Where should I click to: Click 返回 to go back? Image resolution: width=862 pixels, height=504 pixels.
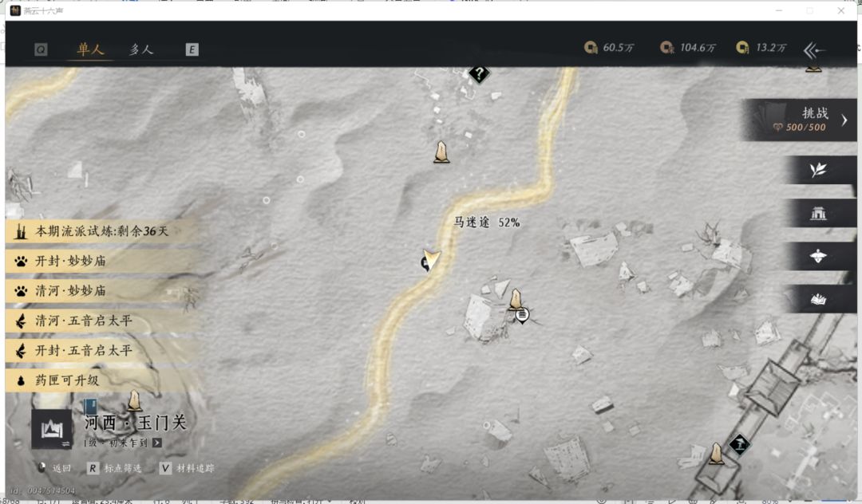click(54, 468)
